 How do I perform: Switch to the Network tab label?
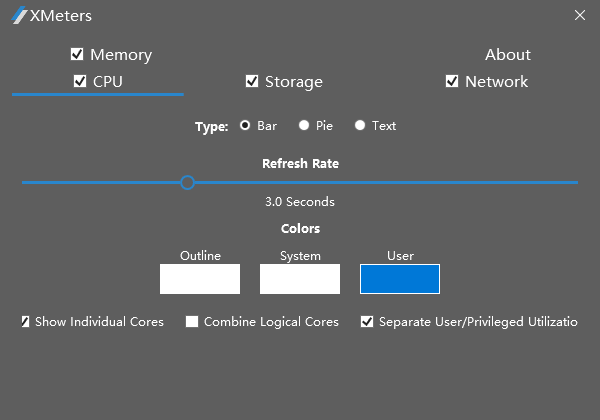[496, 82]
